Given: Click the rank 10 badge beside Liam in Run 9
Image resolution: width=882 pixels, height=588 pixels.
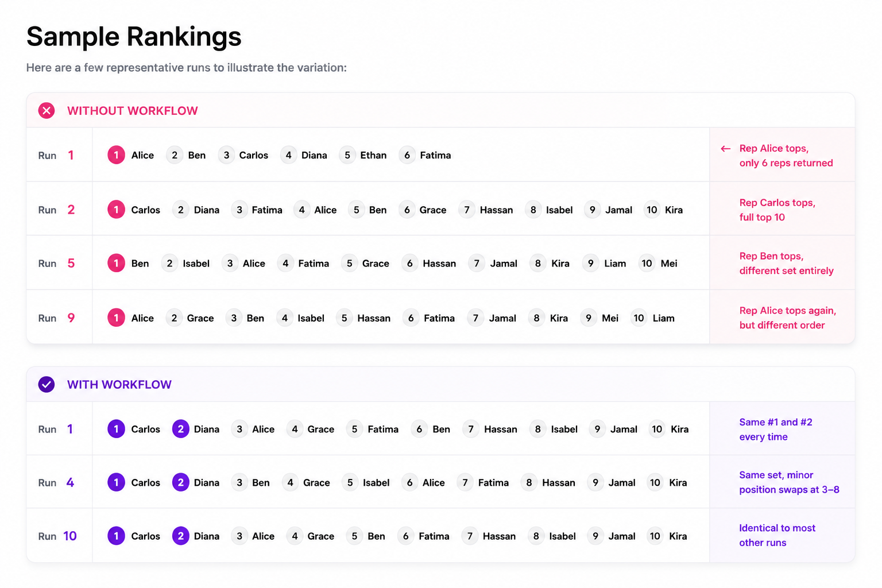Looking at the screenshot, I should tap(639, 318).
